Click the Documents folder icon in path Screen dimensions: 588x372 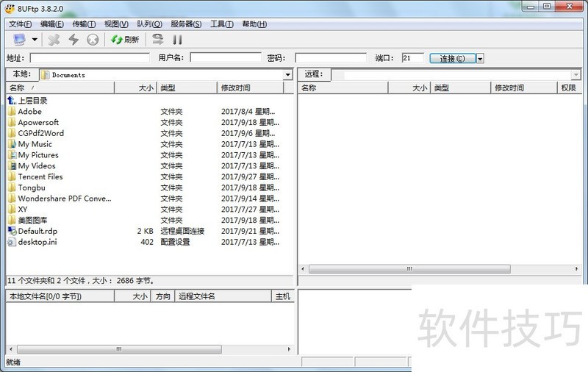tap(46, 75)
